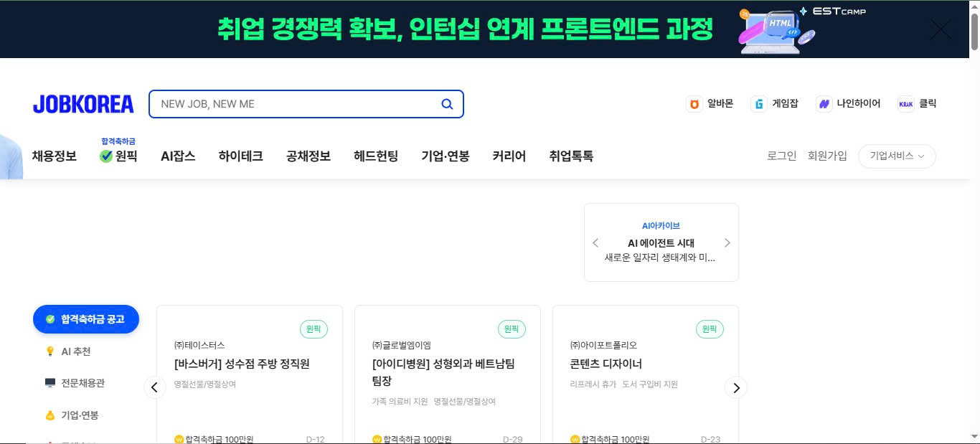Screen dimensions: 980x444
Task: Click the D-23 deadline text
Action: (x=711, y=439)
